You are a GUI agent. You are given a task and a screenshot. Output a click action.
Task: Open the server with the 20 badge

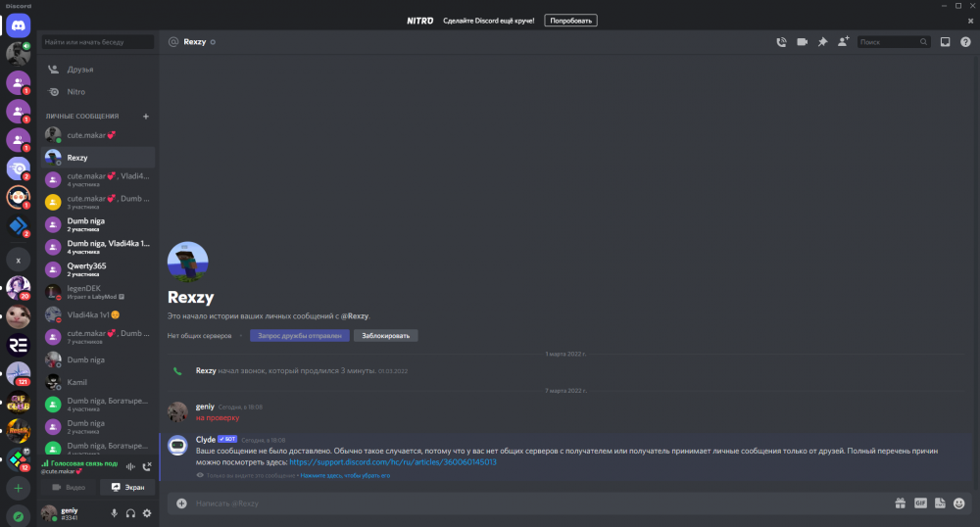pyautogui.click(x=18, y=288)
